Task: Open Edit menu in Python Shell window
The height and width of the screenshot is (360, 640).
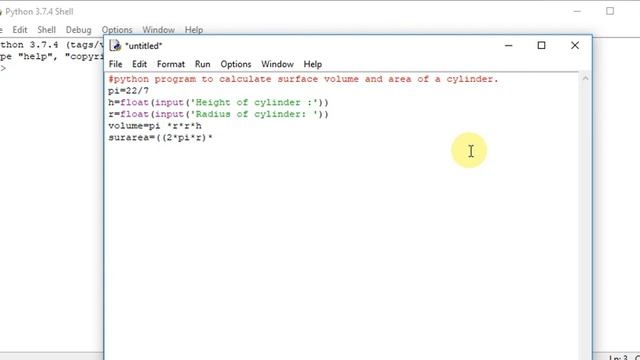Action: 20,30
